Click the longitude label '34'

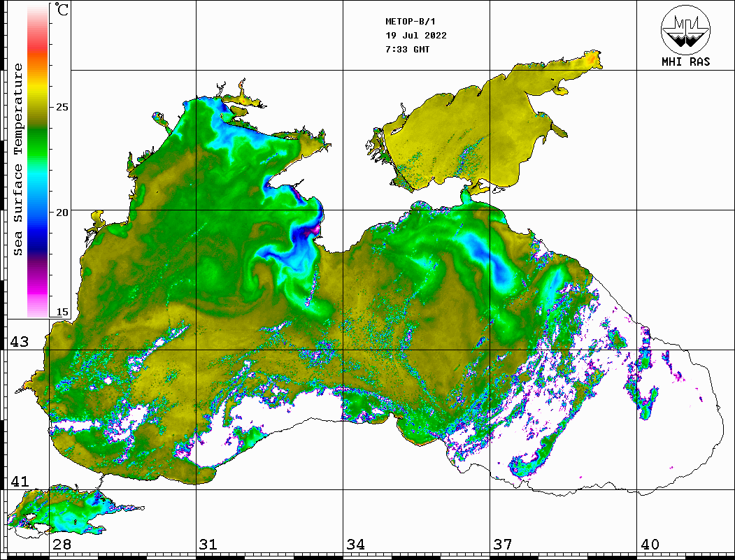(x=355, y=545)
